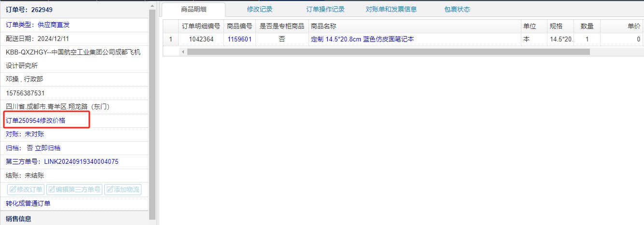The width and height of the screenshot is (644, 225).
Task: Click the 规格 column header
Action: [x=560, y=26]
